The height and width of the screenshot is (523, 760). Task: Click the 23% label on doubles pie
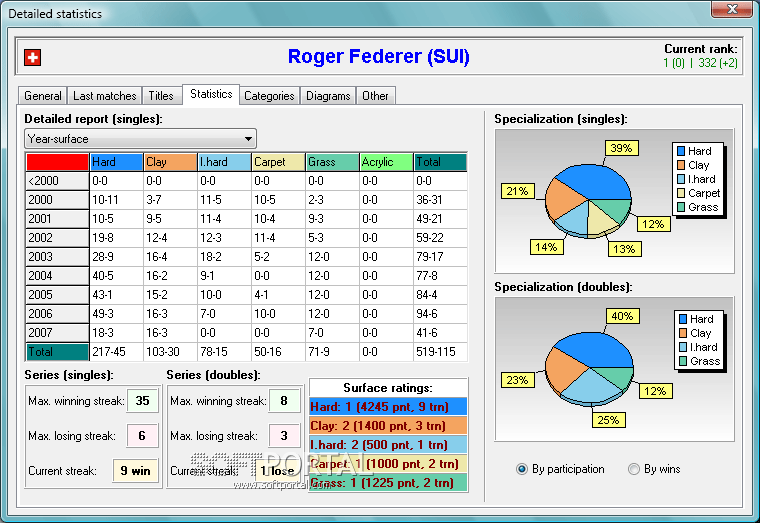pos(517,380)
